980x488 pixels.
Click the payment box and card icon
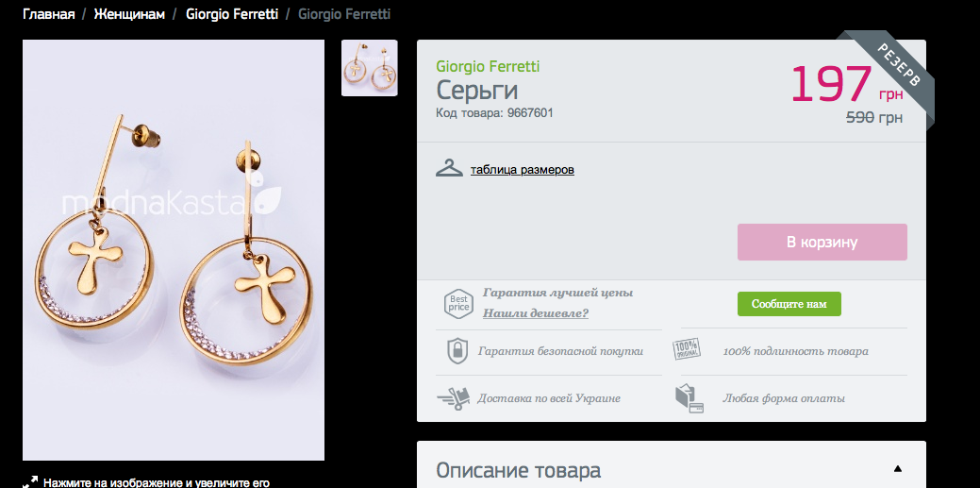pos(689,398)
